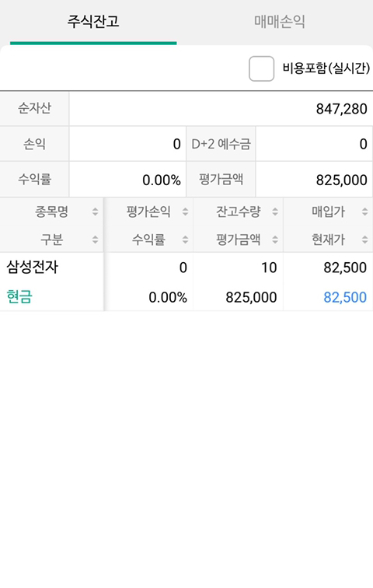Sort by 구분 column arrows
This screenshot has height=588, width=373.
click(x=95, y=240)
